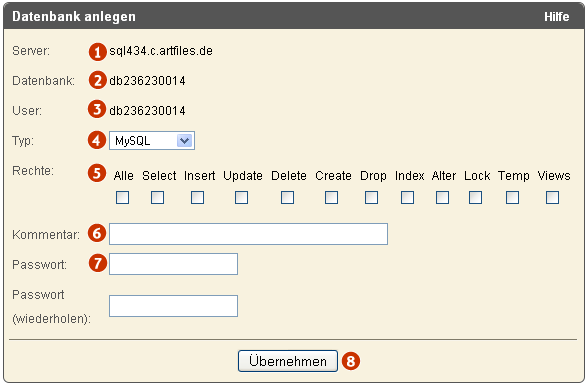Select server name sql434.c.artfiles.de
588x385 pixels.
click(x=161, y=51)
